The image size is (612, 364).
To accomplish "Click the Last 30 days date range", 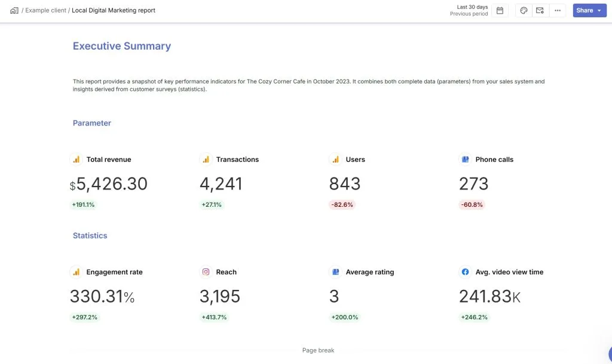I will 472,7.
